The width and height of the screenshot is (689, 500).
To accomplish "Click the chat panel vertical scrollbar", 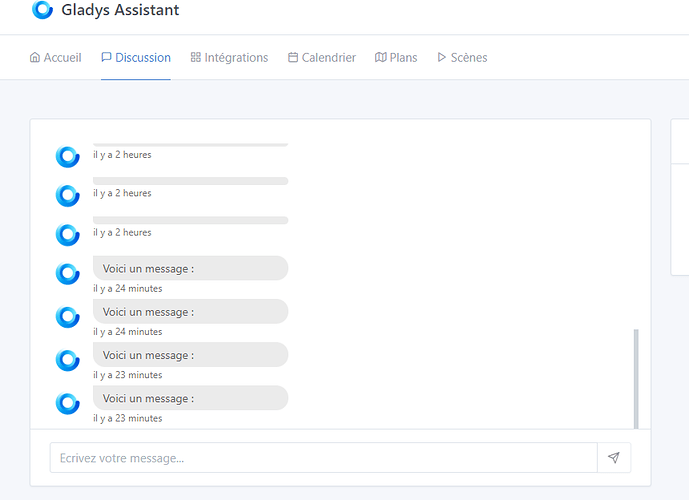I will (636, 378).
